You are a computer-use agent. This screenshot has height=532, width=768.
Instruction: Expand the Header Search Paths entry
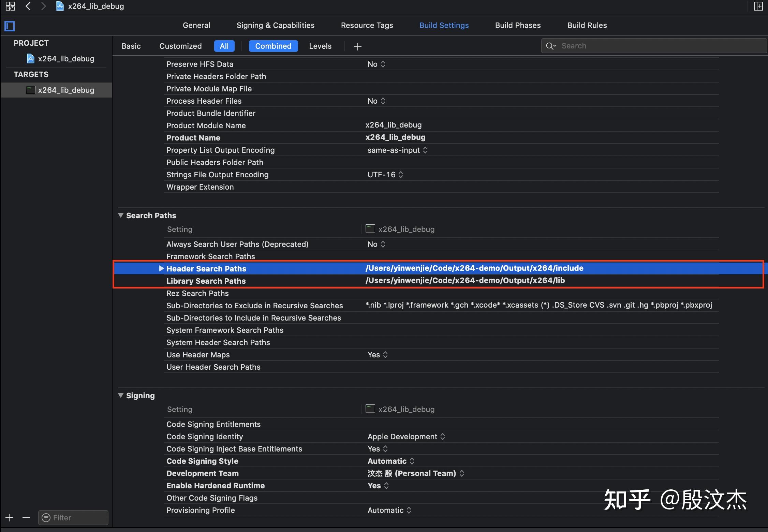(161, 268)
